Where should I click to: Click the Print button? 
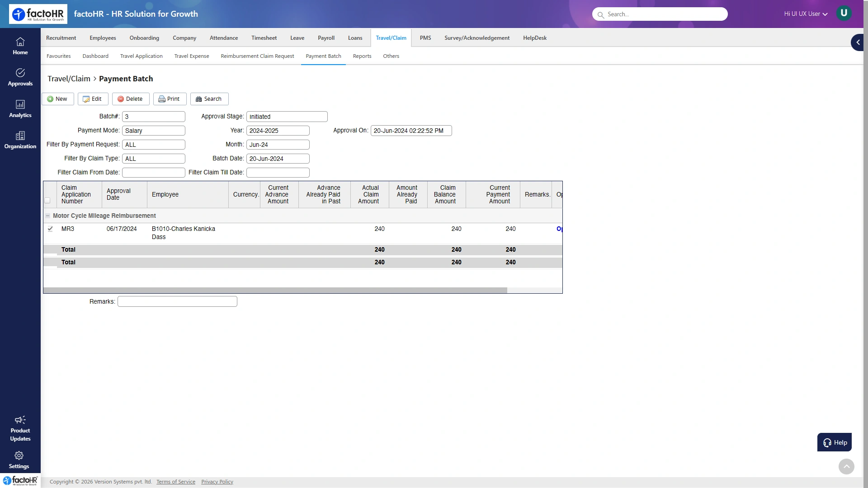170,99
